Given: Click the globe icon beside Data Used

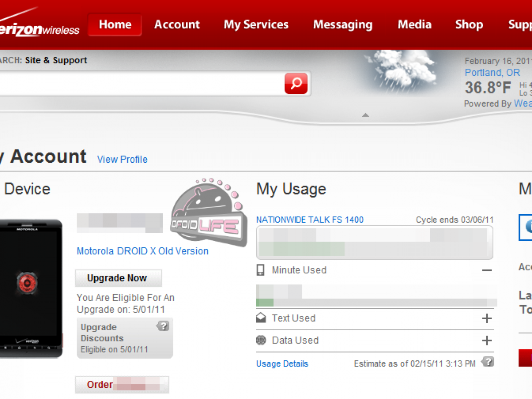Looking at the screenshot, I should pyautogui.click(x=261, y=340).
